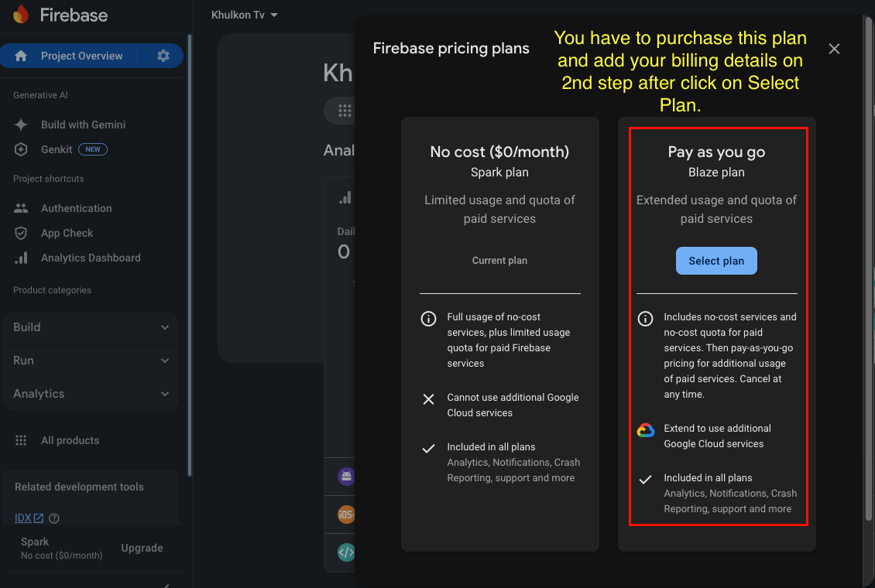
Task: Open Analytics Dashboard
Action: point(91,258)
